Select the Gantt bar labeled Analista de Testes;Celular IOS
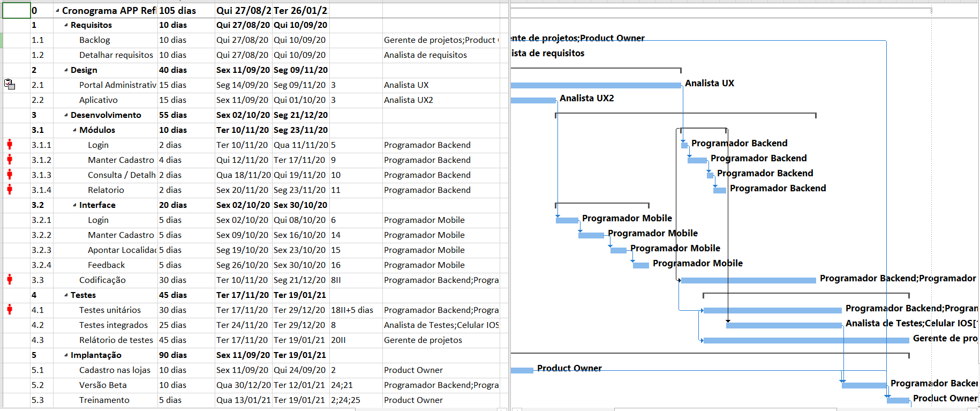980x411 pixels. pos(784,325)
